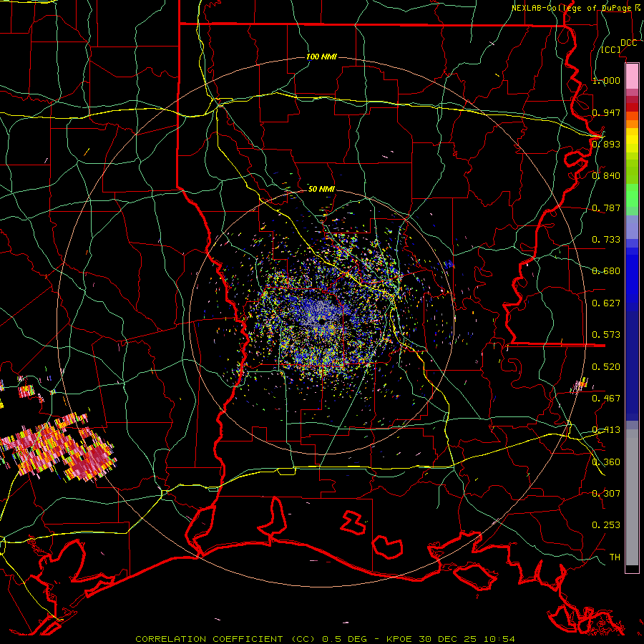Click the 0.307 value on the color scale
The width and height of the screenshot is (644, 644).
tap(606, 494)
